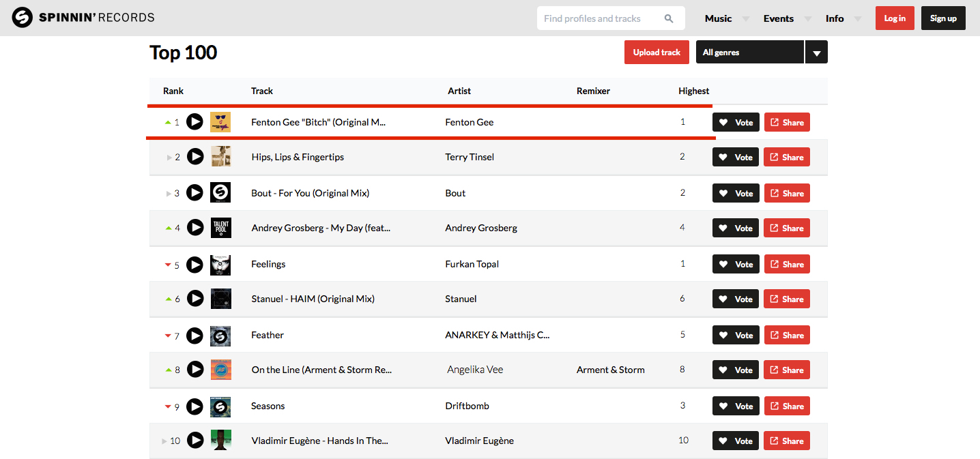
Task: Vote for Feelings by Furkan Topal
Action: 736,264
